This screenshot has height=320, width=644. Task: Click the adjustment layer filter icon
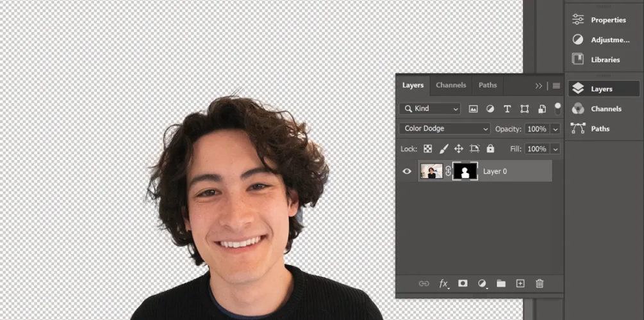[x=490, y=109]
